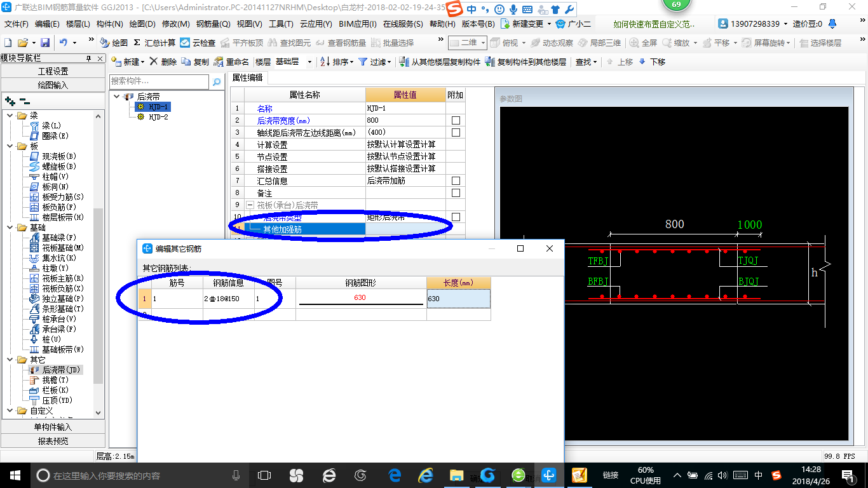Delete component with 删除 button

163,62
